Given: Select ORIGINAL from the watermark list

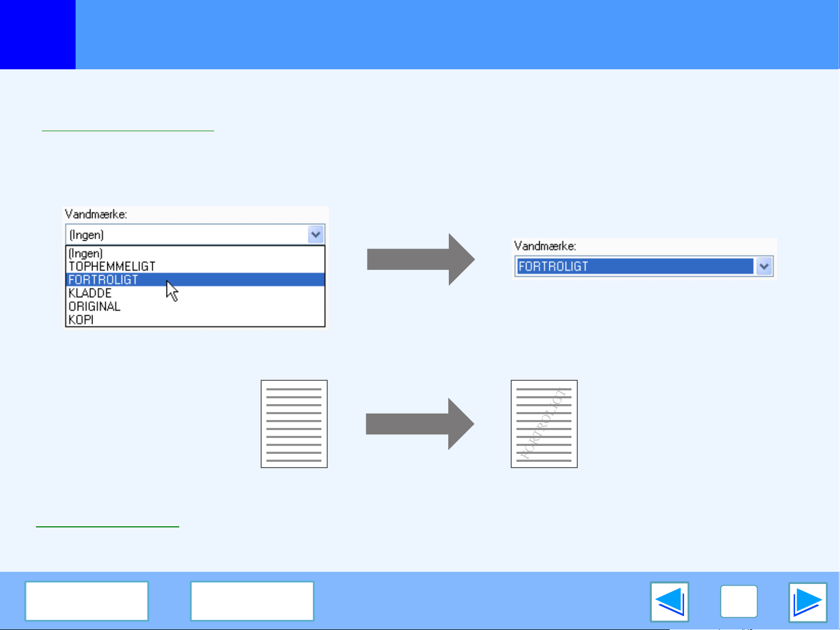Looking at the screenshot, I should pos(95,306).
